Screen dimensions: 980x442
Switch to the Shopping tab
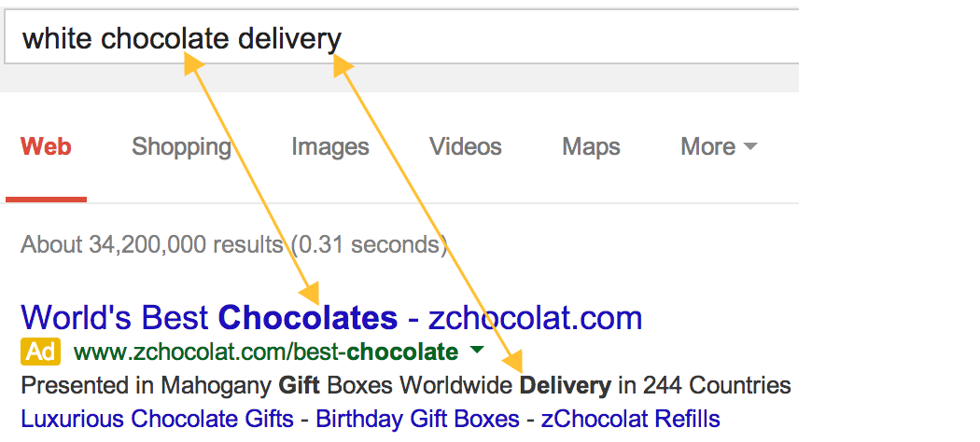[181, 147]
